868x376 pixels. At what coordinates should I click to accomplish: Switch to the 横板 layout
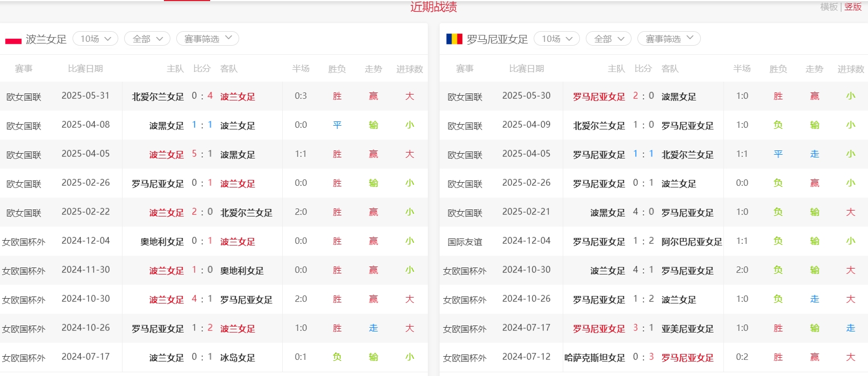829,7
